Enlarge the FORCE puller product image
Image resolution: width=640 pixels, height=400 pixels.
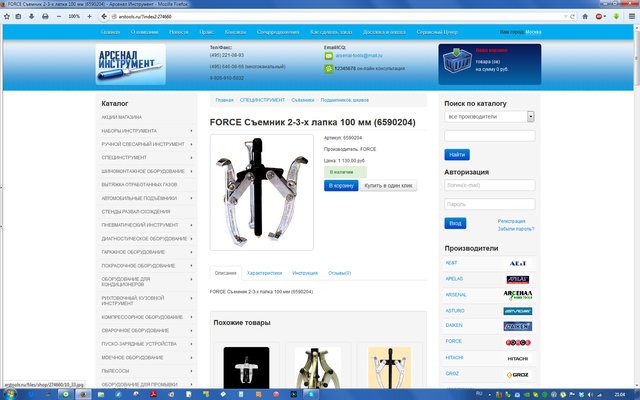[x=262, y=192]
